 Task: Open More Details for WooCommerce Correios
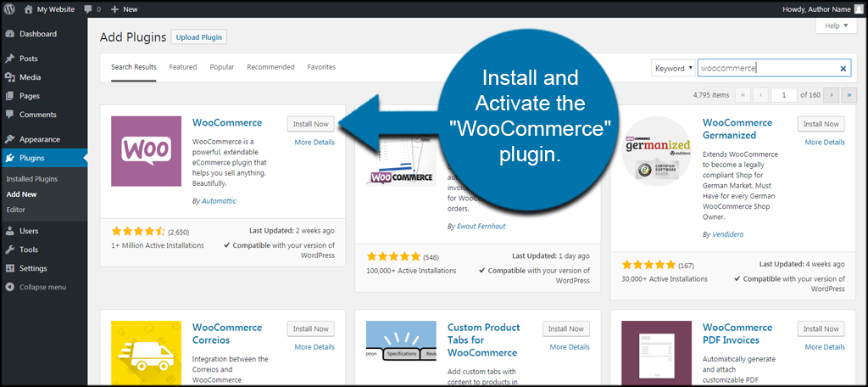[x=314, y=347]
